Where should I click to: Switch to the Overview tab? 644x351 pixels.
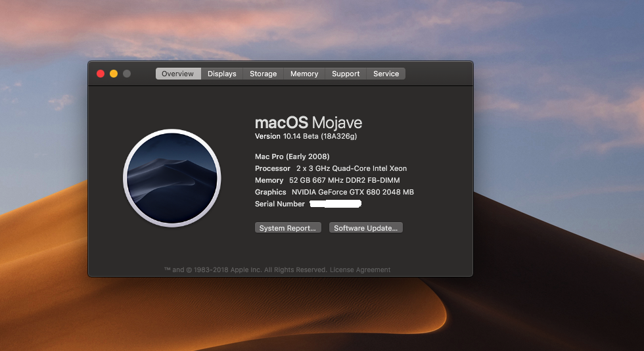click(178, 74)
